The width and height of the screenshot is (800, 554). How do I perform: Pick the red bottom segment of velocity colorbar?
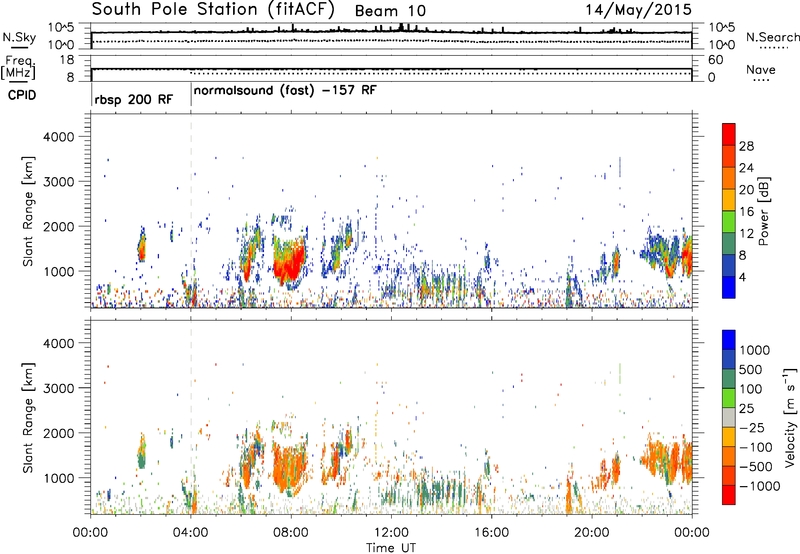click(729, 495)
